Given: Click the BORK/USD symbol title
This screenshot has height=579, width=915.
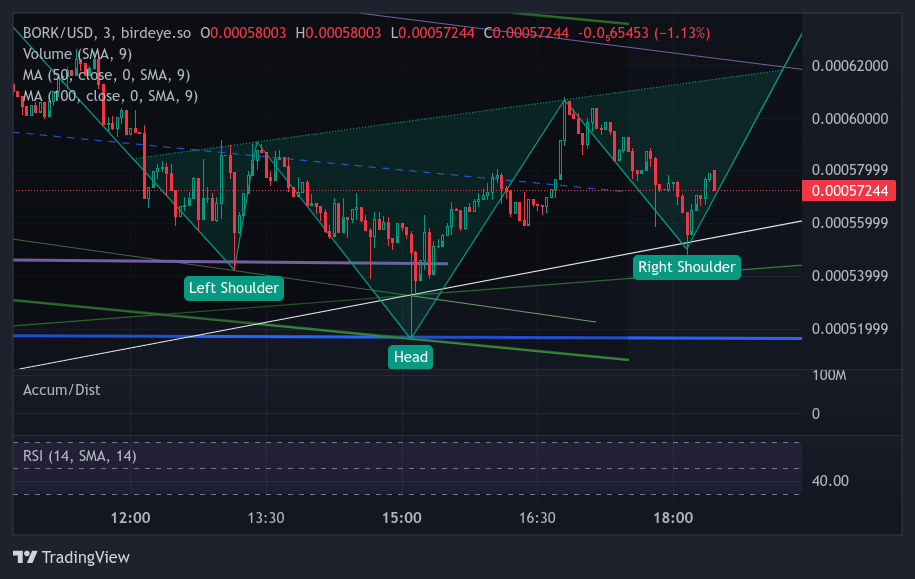Looking at the screenshot, I should [x=58, y=33].
